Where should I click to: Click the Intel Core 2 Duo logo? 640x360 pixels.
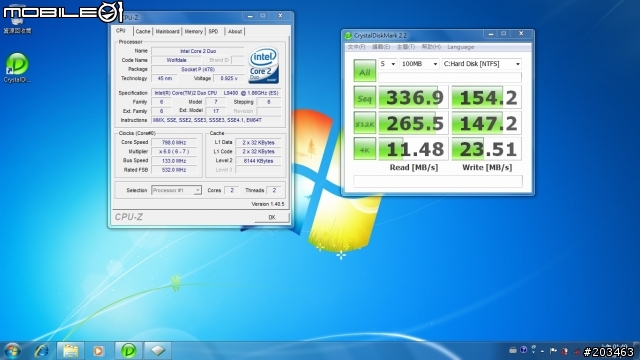pyautogui.click(x=264, y=66)
